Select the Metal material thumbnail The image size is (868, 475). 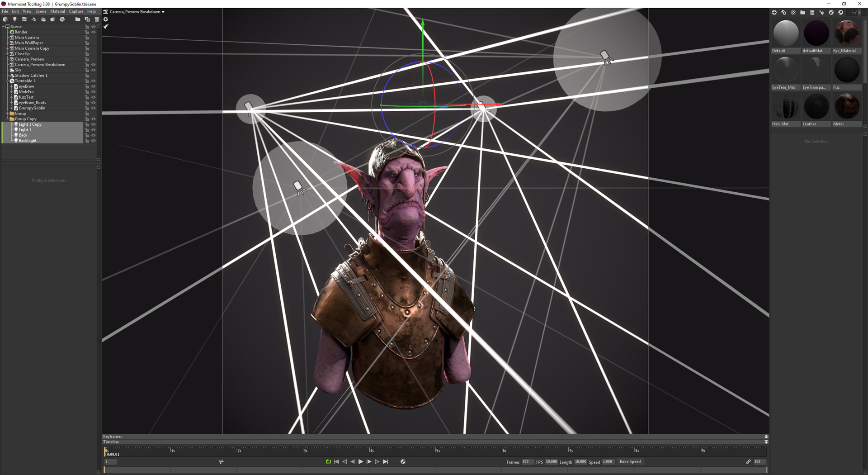coord(847,109)
